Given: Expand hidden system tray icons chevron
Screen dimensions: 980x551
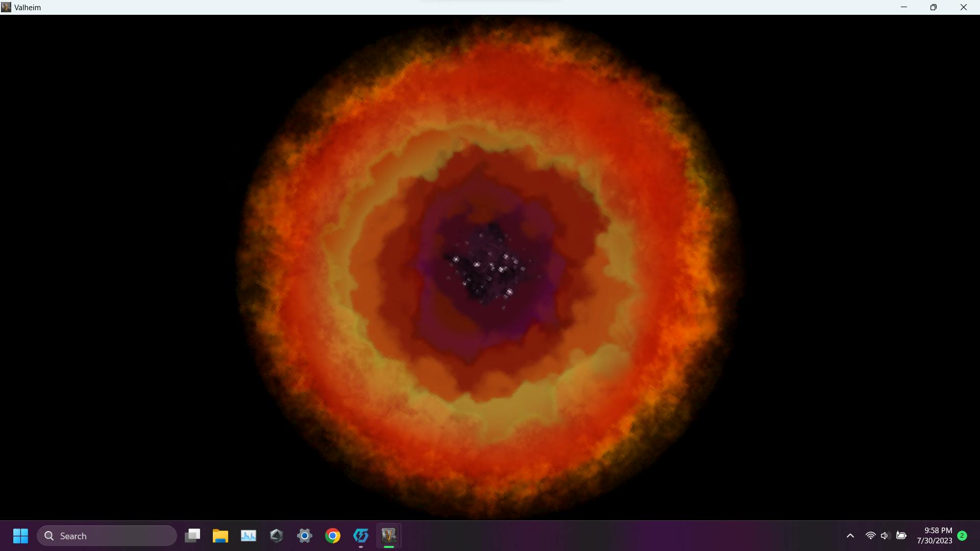Looking at the screenshot, I should (850, 536).
